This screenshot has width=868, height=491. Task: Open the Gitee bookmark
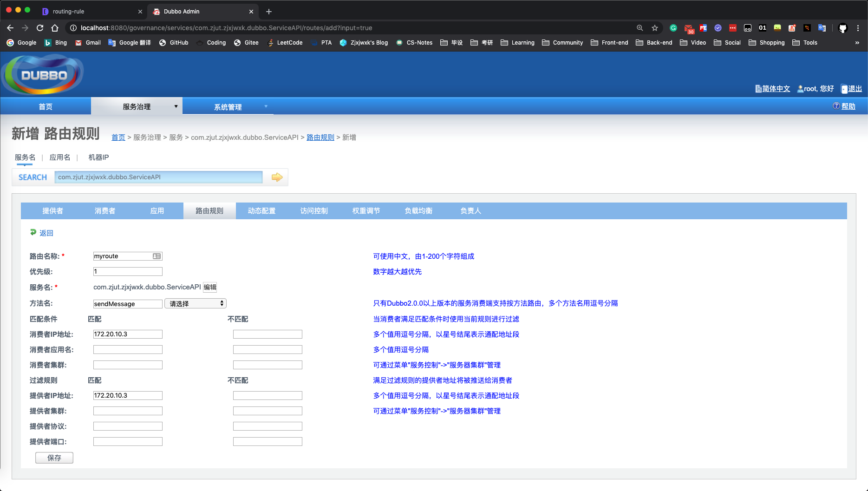[x=246, y=42]
